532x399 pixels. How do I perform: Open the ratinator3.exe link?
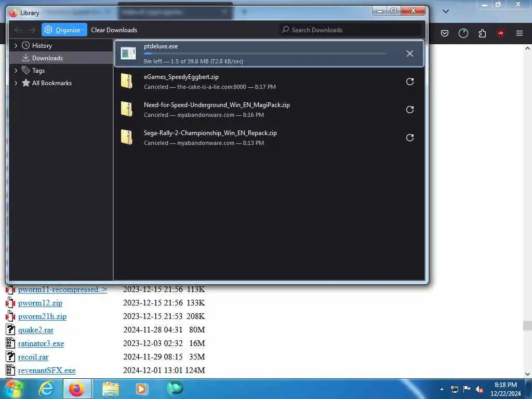click(41, 343)
